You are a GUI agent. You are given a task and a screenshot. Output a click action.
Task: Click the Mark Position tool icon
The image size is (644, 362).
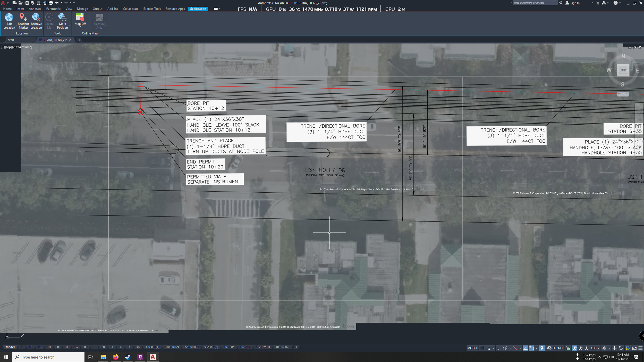pos(62,18)
